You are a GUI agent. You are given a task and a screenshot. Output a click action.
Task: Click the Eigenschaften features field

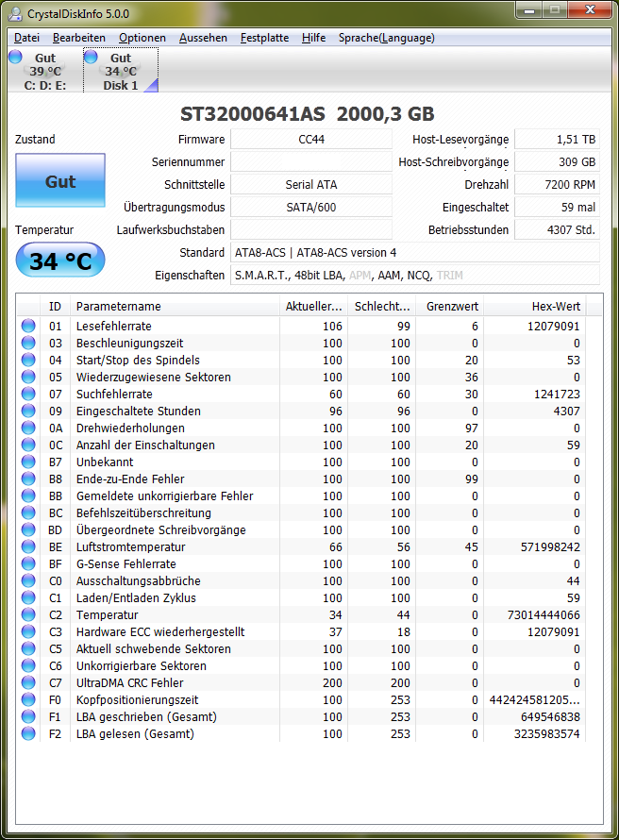(415, 275)
